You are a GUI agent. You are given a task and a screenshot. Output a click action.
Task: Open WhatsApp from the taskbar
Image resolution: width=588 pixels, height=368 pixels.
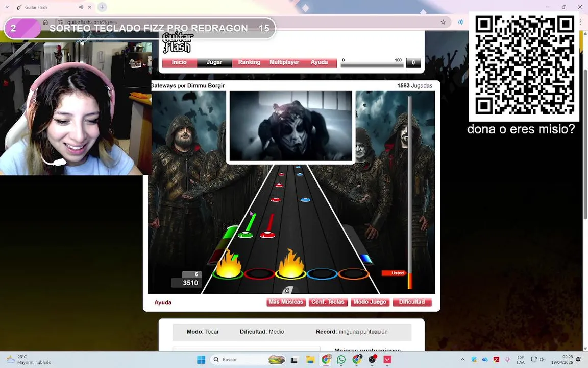click(x=341, y=360)
